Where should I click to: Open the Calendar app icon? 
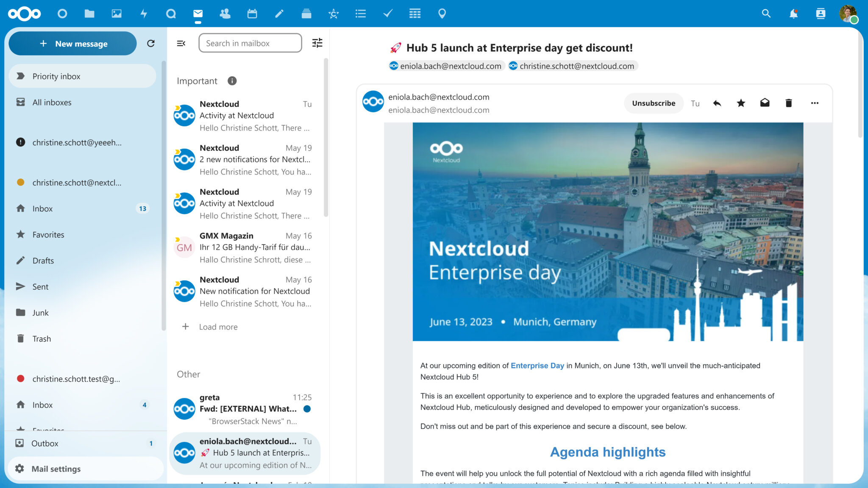coord(252,13)
